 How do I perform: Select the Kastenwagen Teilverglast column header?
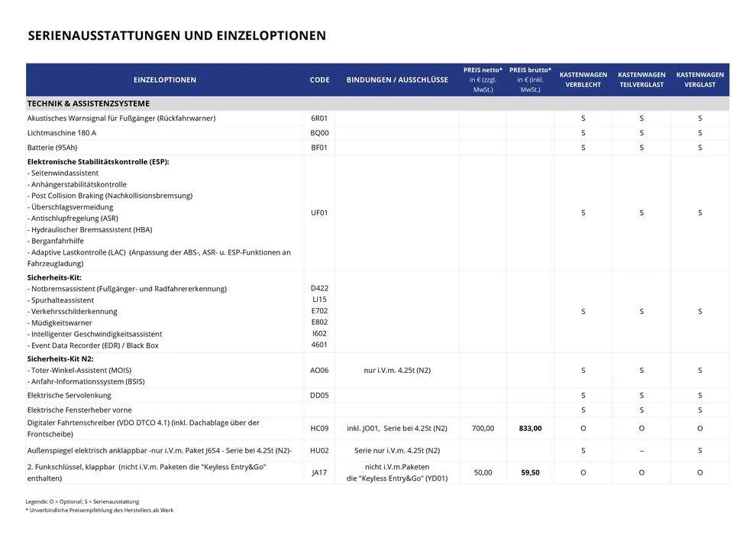(x=641, y=79)
